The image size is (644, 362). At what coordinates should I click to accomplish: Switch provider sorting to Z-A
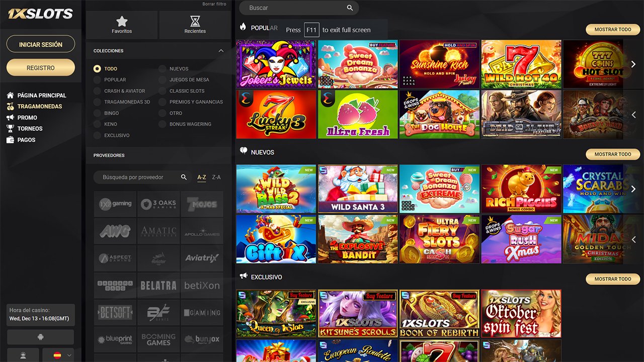(x=216, y=177)
